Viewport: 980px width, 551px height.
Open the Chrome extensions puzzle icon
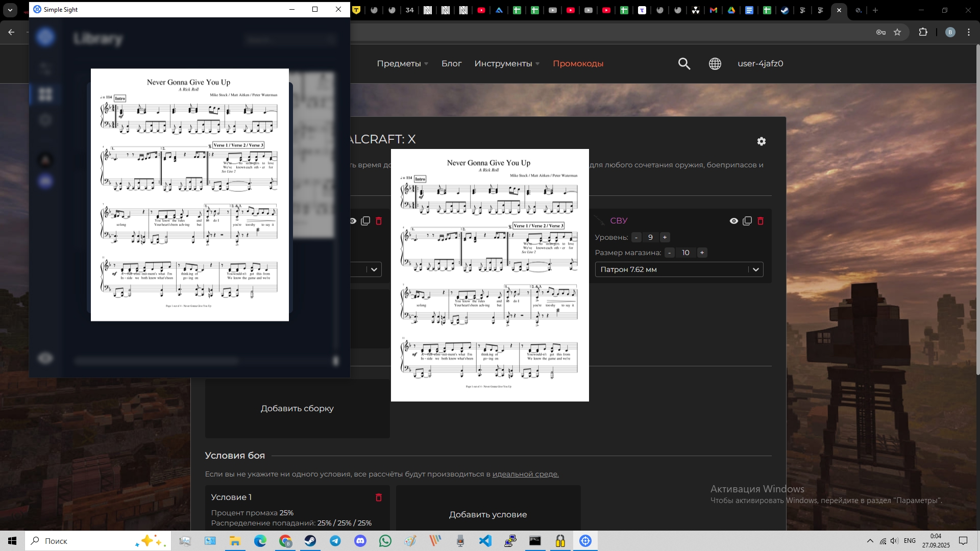coord(923,32)
